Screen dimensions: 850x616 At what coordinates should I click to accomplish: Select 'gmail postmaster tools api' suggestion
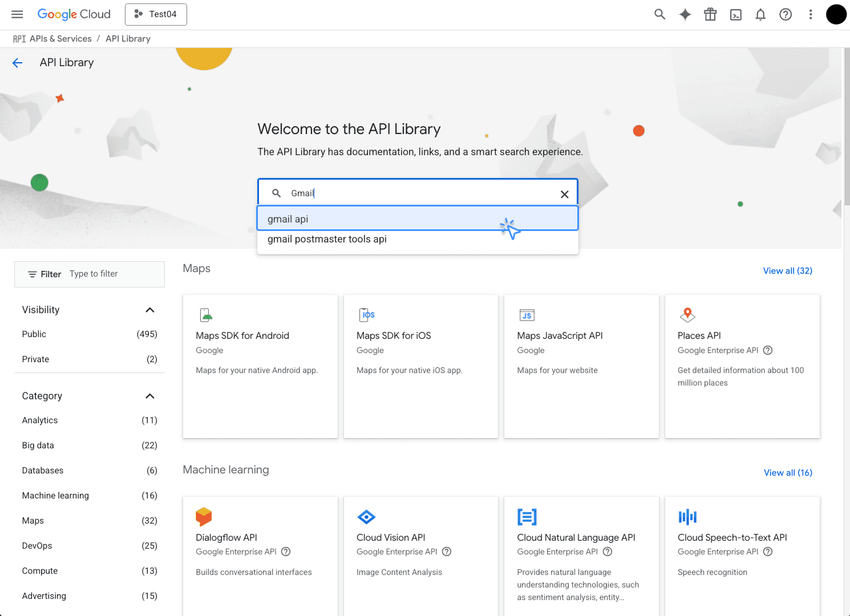pyautogui.click(x=418, y=240)
